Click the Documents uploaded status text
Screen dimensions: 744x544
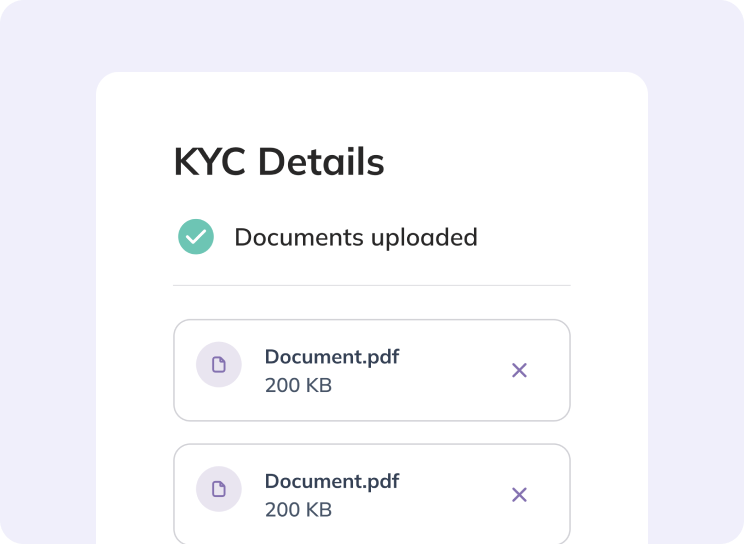point(356,237)
